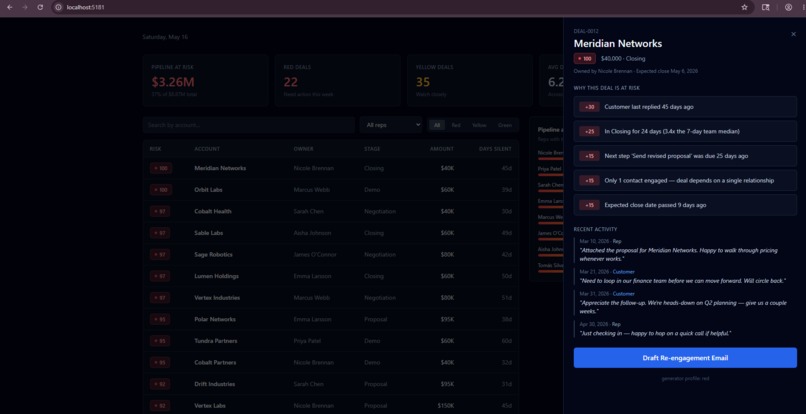Select the All filter tab
Screen dimensions: 806x414
pyautogui.click(x=437, y=125)
